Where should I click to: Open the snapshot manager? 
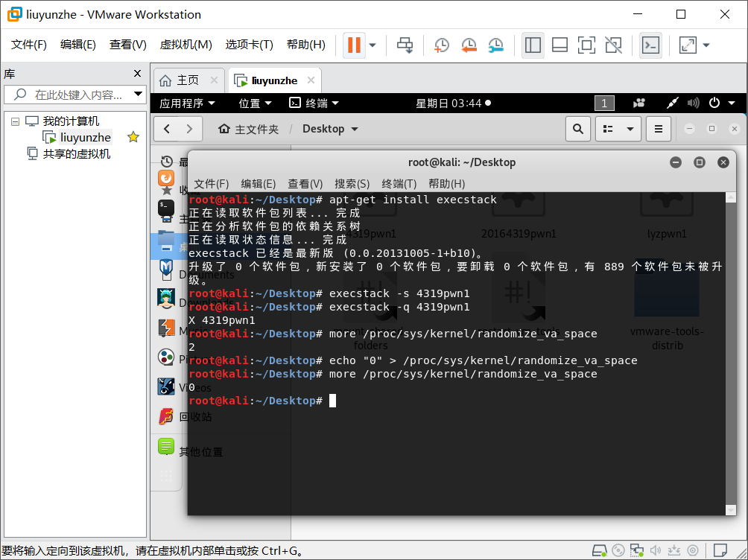pos(496,45)
